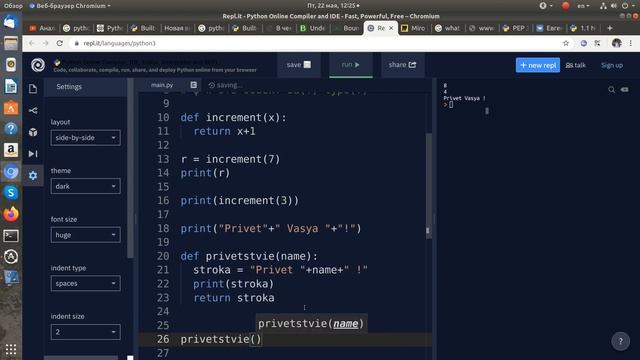Go forward with the browser forward arrow

(45, 43)
